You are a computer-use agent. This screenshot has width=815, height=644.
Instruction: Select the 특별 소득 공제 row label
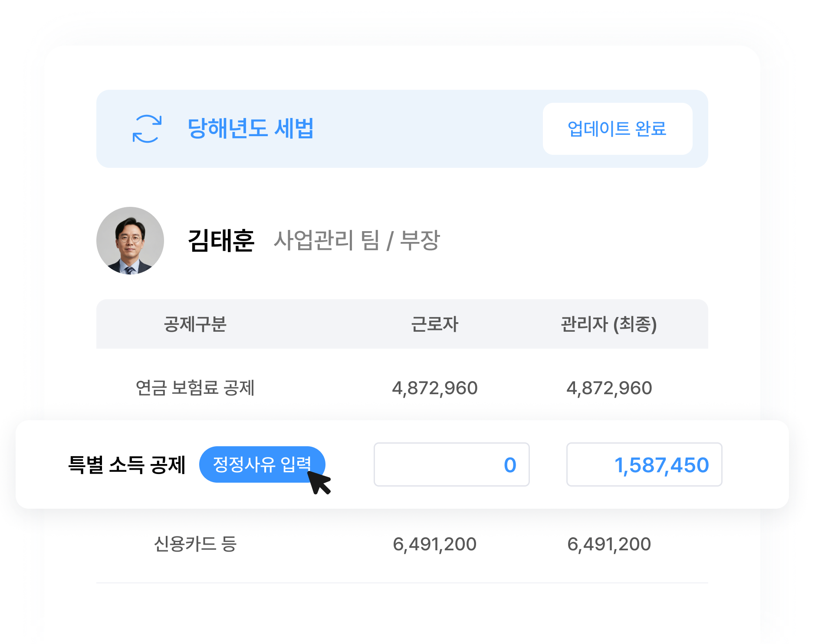(127, 465)
